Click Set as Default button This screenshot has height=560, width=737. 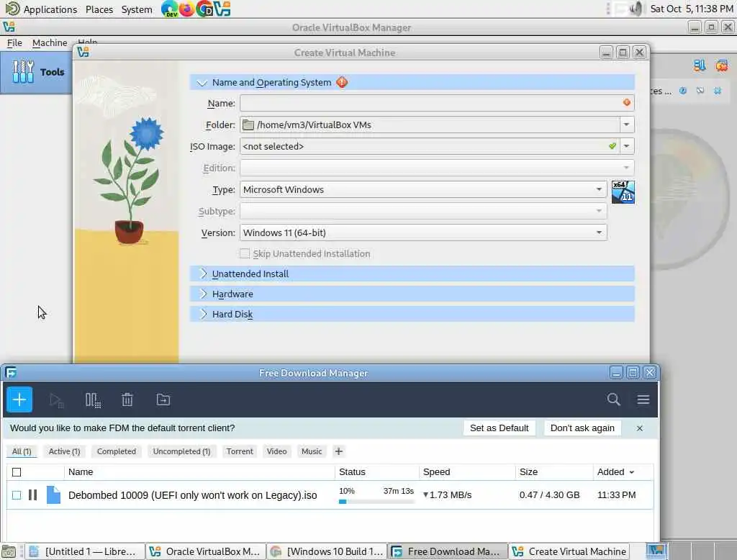(499, 428)
